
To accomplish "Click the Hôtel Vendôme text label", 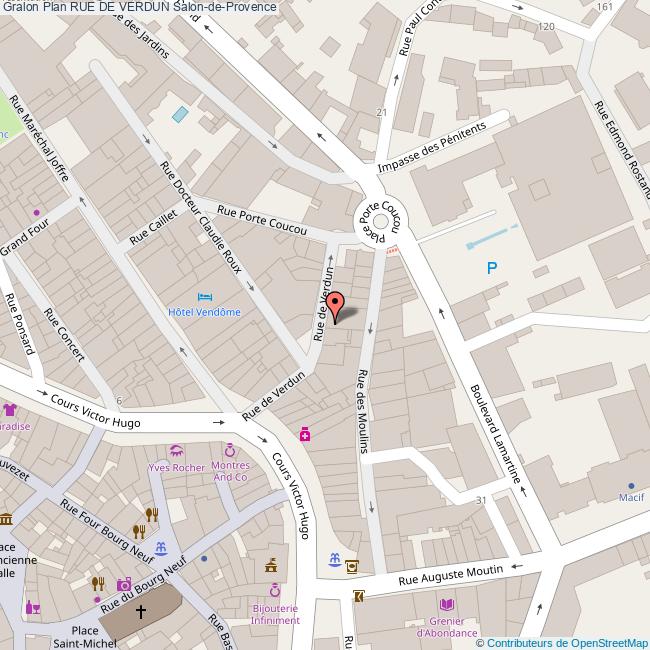I will click(x=206, y=312).
